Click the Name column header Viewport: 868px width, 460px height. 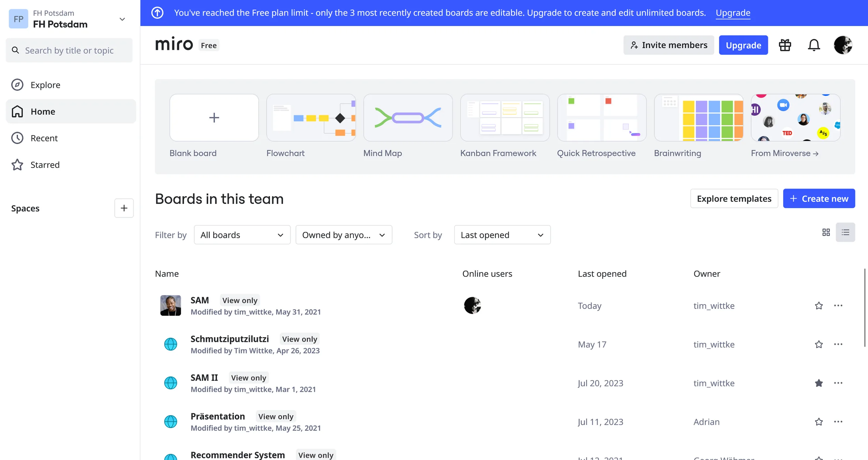tap(167, 274)
